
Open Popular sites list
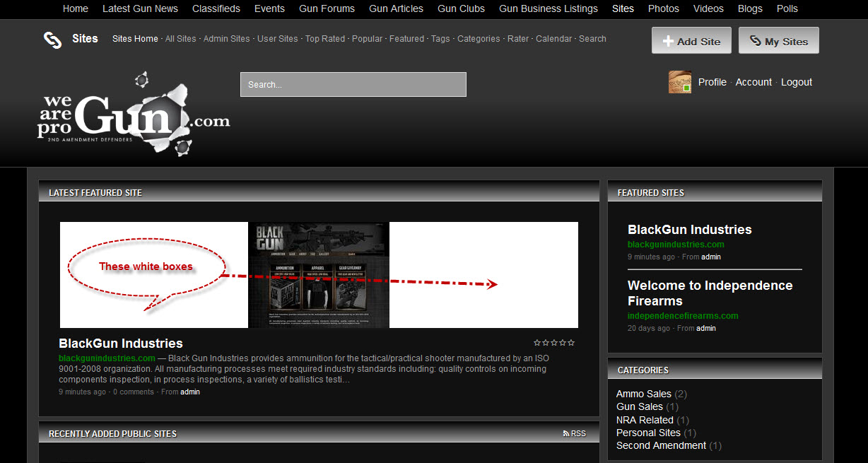[x=367, y=39]
